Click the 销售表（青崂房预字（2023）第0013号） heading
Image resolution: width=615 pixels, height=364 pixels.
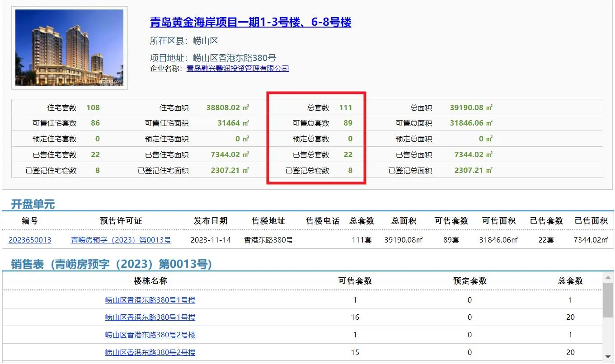point(112,264)
